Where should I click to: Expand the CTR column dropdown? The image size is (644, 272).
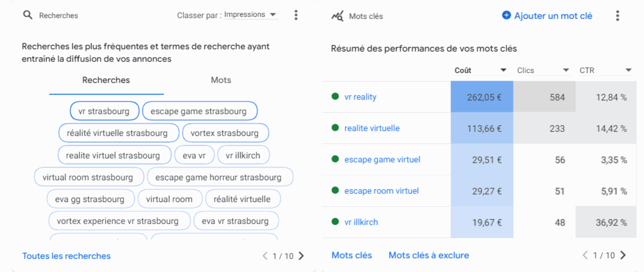[x=629, y=70]
